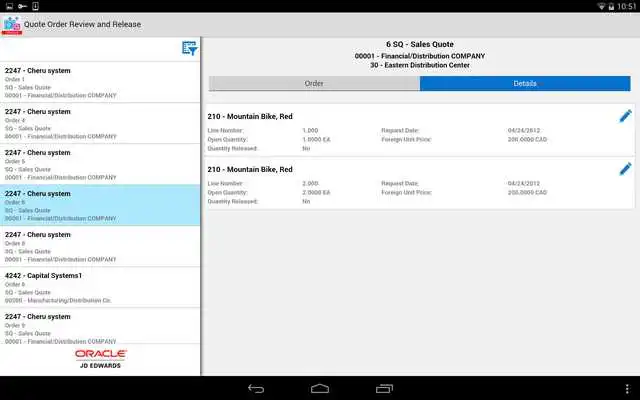Open the Android recent apps button
This screenshot has height=400, width=640.
coord(384,389)
